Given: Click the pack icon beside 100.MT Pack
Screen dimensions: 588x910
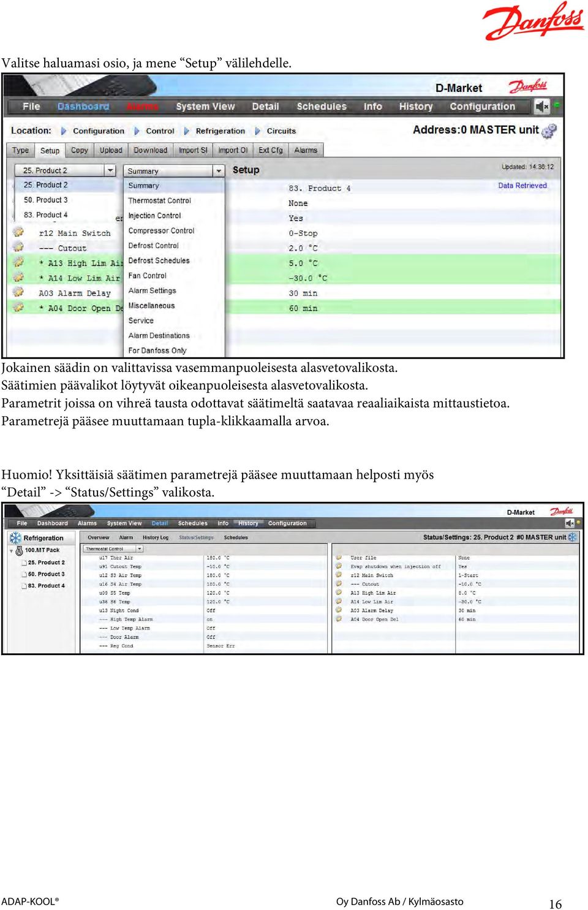Looking at the screenshot, I should click(x=20, y=550).
